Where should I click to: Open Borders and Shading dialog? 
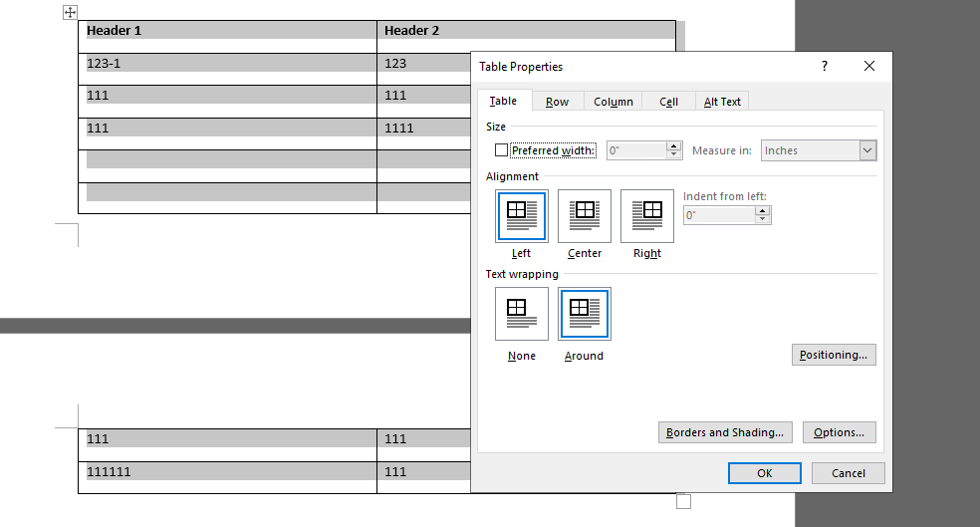(725, 432)
